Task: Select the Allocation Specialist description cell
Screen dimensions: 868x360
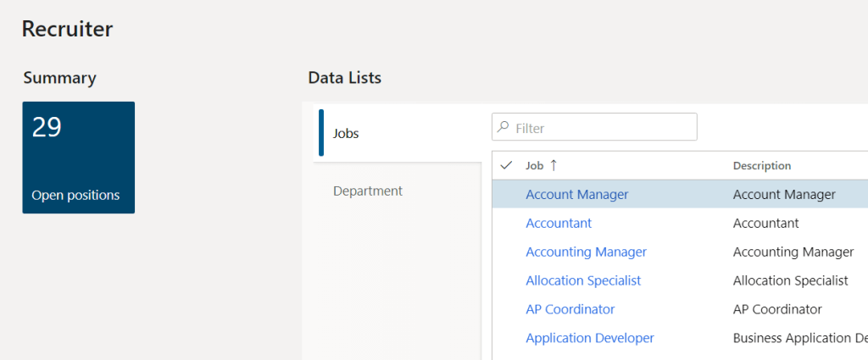Action: click(790, 280)
